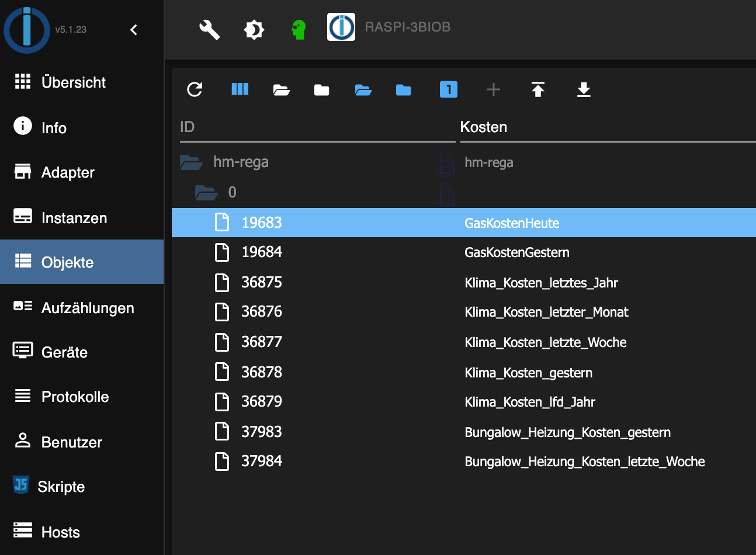Click the file icon of row 37984
The image size is (756, 555).
point(222,462)
